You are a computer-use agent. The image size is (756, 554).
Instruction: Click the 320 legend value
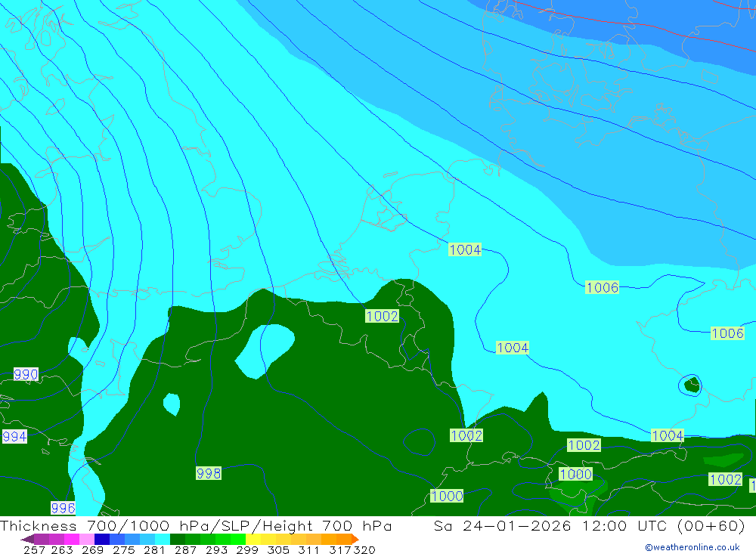pyautogui.click(x=364, y=550)
